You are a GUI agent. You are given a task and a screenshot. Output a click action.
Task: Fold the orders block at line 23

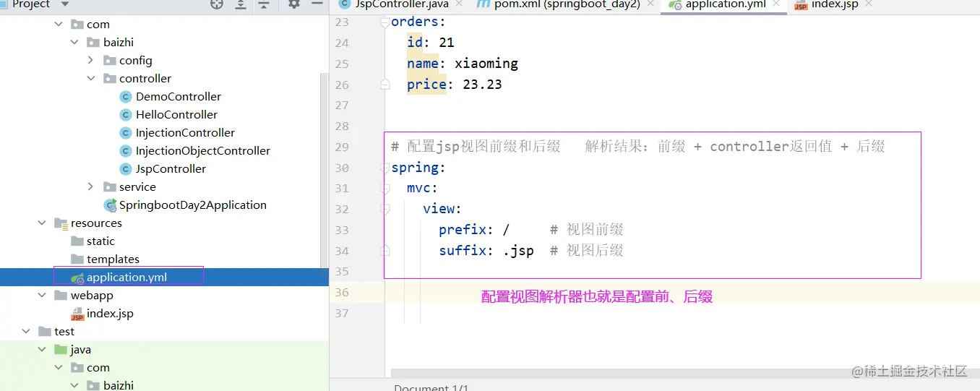tap(385, 22)
